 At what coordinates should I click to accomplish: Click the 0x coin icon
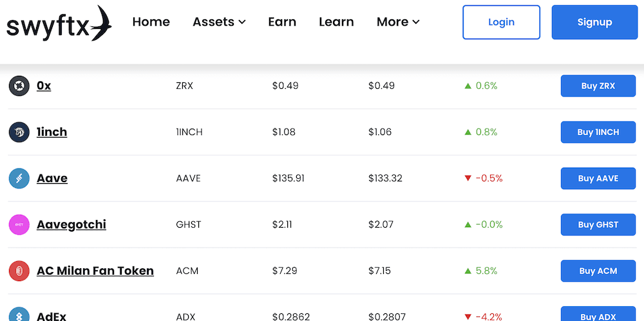19,86
